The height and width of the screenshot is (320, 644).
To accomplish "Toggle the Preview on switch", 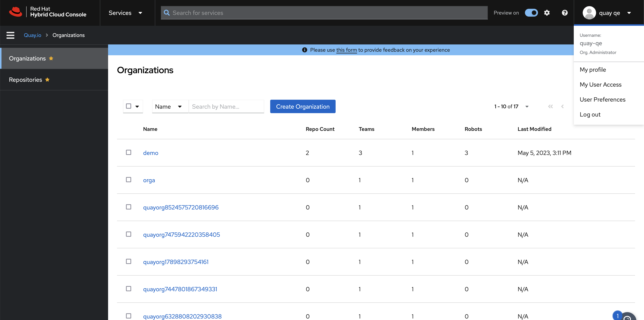I will pyautogui.click(x=531, y=13).
